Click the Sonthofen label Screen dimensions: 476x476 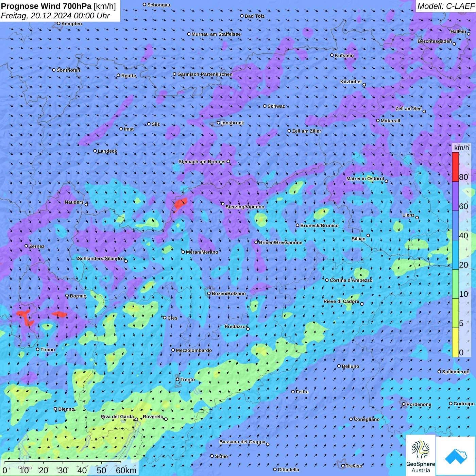tap(68, 70)
